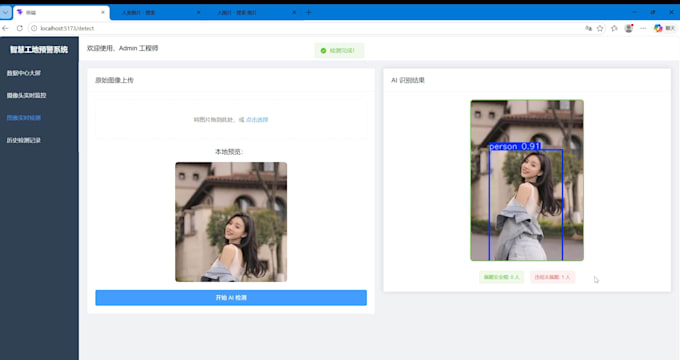Open 数据中心大屏 in the sidebar
Screen dimensions: 680x360
[x=24, y=73]
